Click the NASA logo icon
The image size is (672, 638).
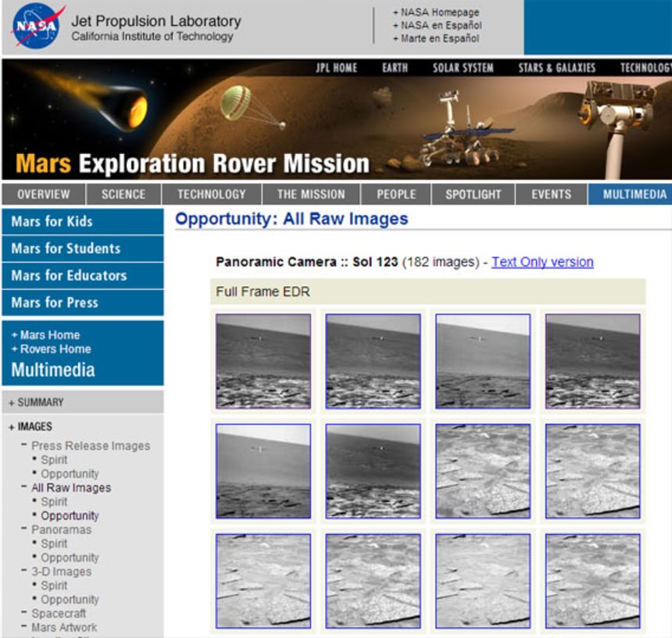point(36,26)
